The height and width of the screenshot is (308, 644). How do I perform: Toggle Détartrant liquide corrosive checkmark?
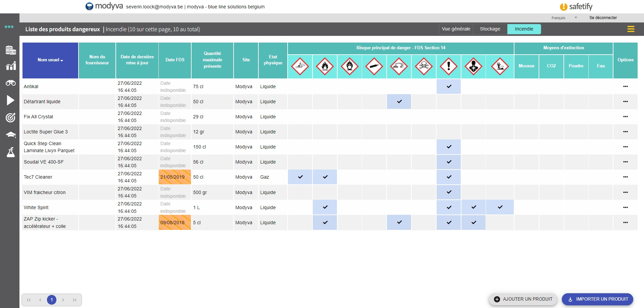coord(399,102)
